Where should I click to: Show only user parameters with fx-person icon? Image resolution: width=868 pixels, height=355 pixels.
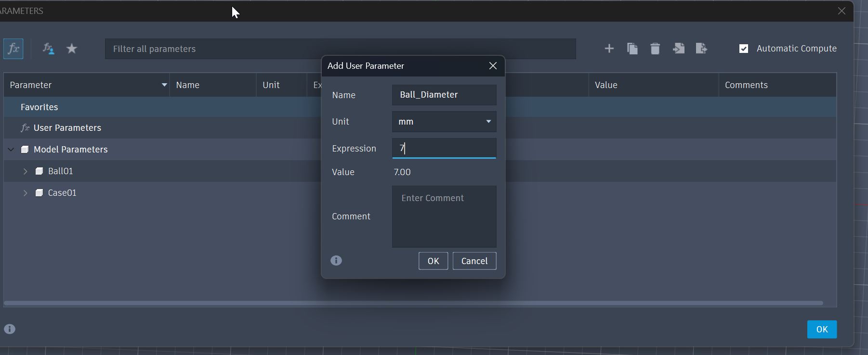click(48, 49)
